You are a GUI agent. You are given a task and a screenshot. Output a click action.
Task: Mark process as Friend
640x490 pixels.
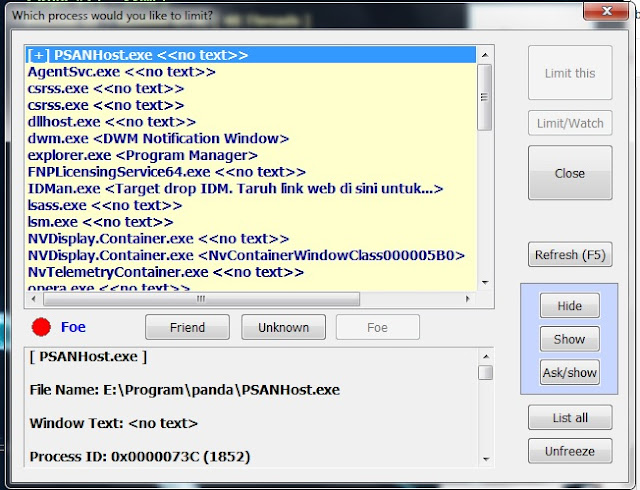coord(187,327)
